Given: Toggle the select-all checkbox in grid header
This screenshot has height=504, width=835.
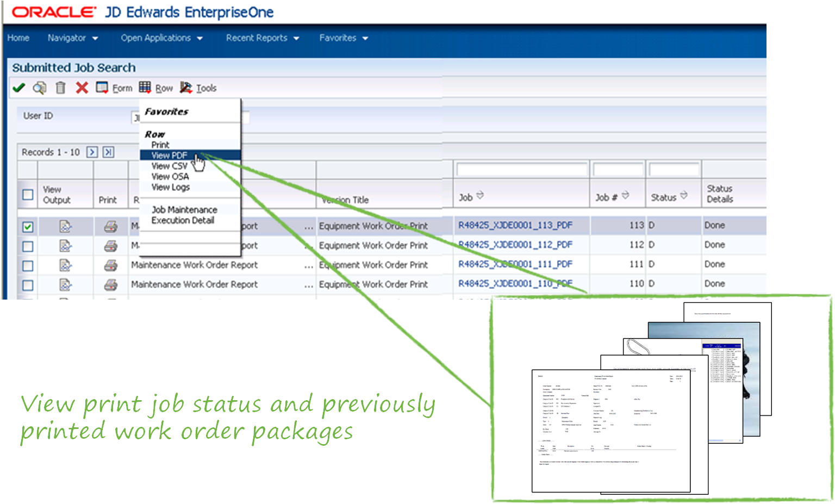Looking at the screenshot, I should click(28, 195).
